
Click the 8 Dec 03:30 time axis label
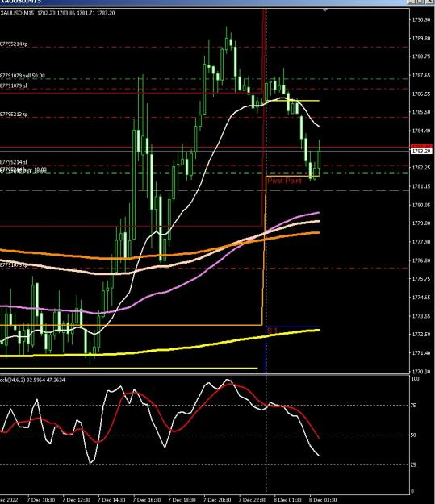click(323, 500)
